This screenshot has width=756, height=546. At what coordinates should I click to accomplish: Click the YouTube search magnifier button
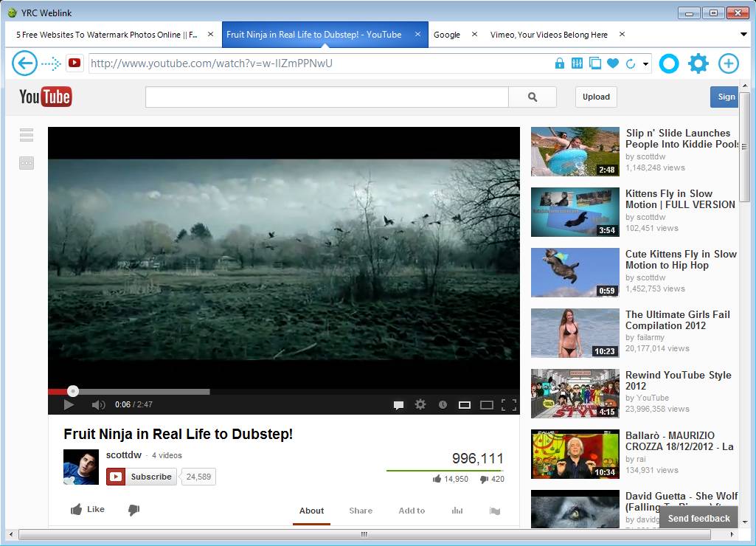[x=533, y=97]
